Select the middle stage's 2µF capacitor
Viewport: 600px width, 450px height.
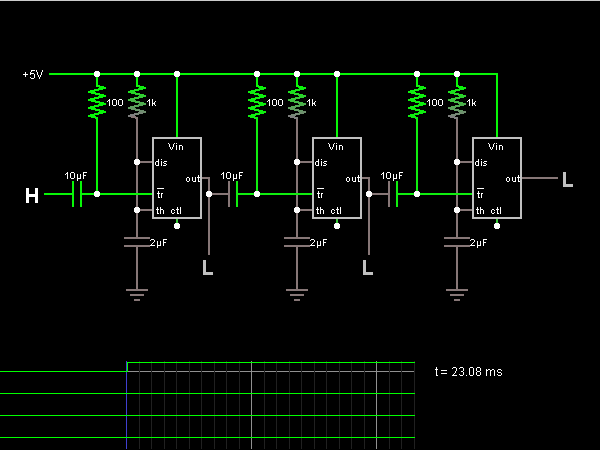point(297,242)
